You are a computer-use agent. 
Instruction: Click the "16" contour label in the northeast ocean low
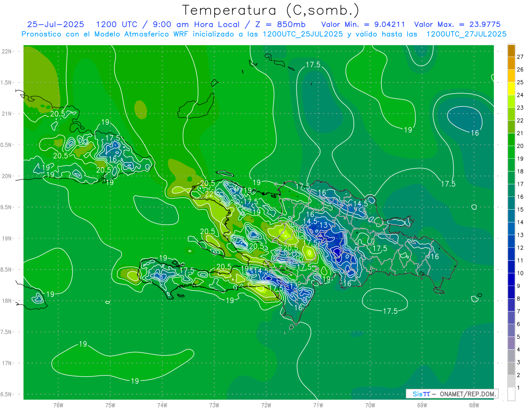[x=475, y=133]
